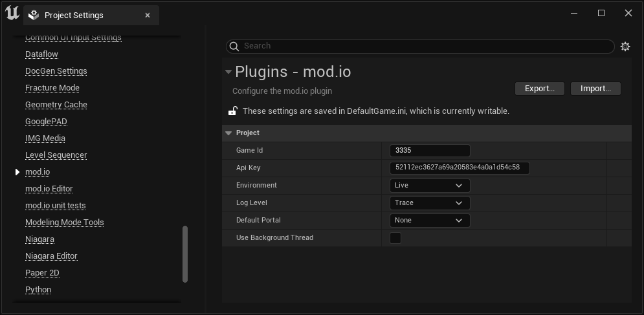
Task: Click the magnifier icon in search bar
Action: pyautogui.click(x=234, y=47)
